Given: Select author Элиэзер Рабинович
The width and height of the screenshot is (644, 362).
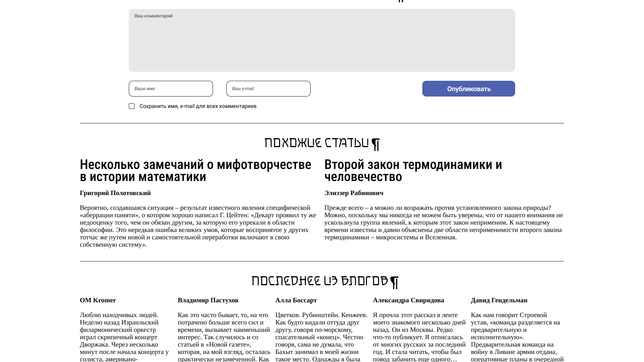Looking at the screenshot, I should (x=354, y=193).
